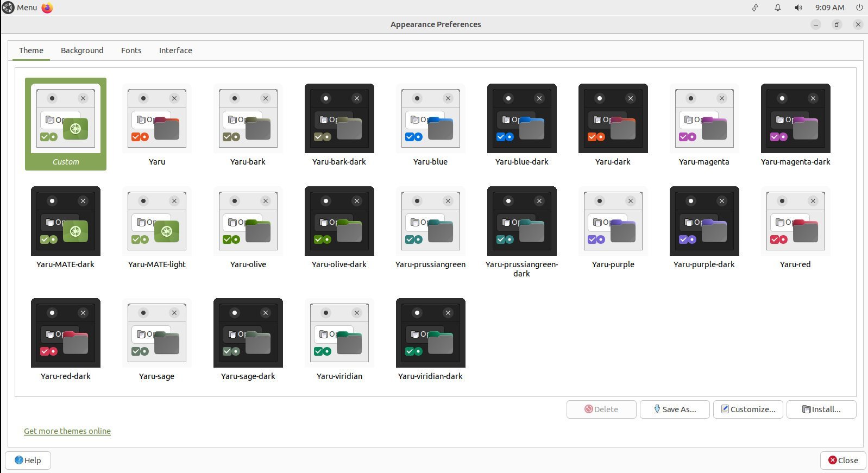Image resolution: width=868 pixels, height=473 pixels.
Task: Open the notification bell in system tray
Action: click(x=777, y=8)
